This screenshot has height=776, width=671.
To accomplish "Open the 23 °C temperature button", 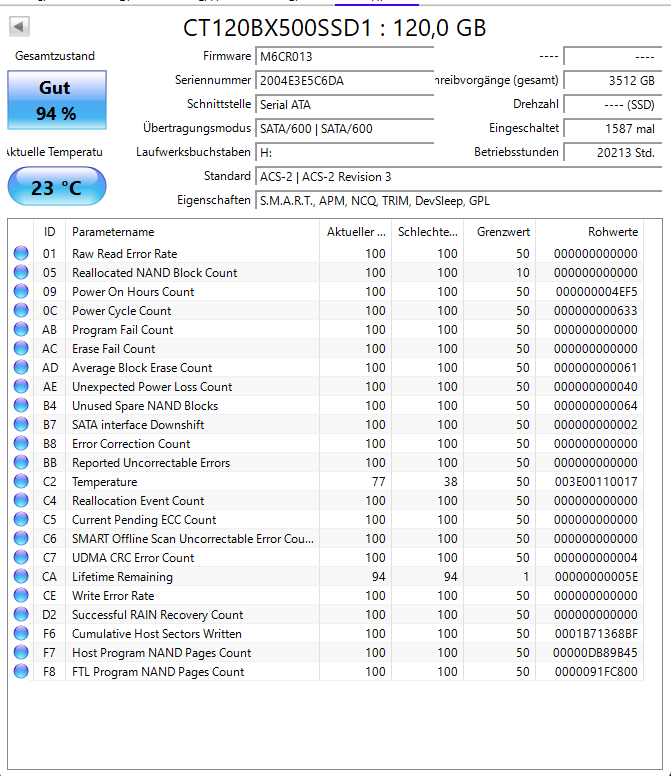I will click(x=57, y=187).
